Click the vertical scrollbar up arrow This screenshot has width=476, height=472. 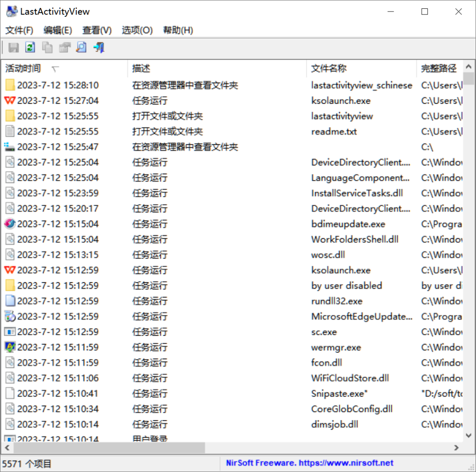click(469, 66)
